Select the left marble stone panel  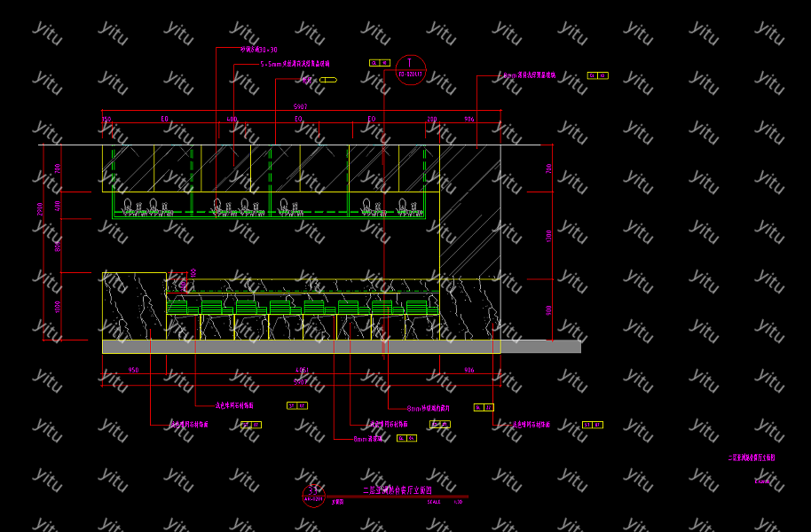coord(133,306)
